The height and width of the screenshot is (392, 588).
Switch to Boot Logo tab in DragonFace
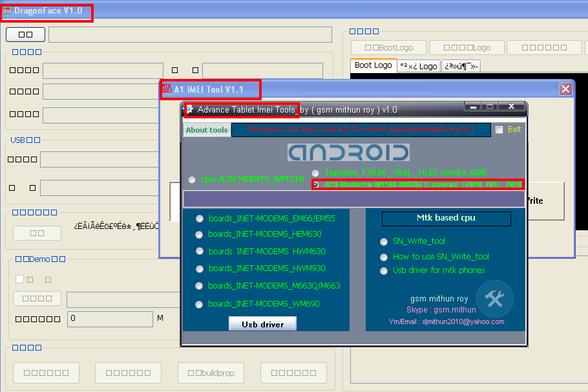(x=373, y=65)
